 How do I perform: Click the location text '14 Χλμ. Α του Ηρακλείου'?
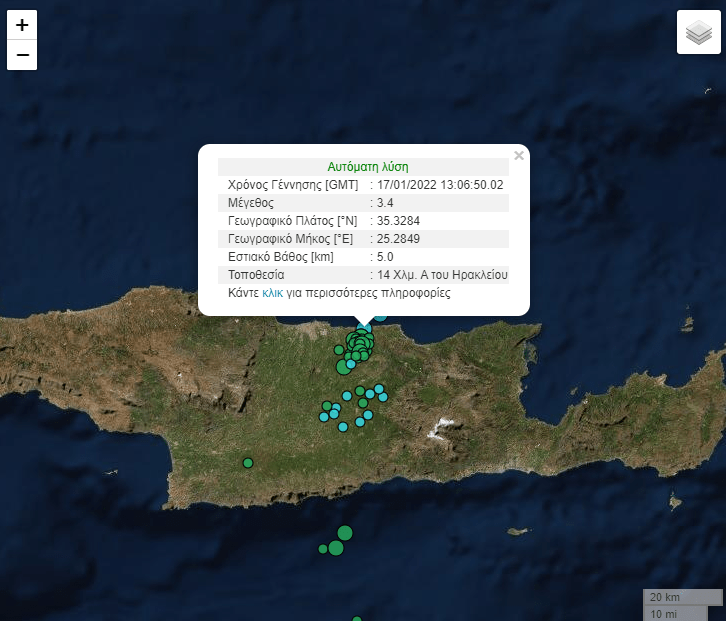click(x=442, y=275)
